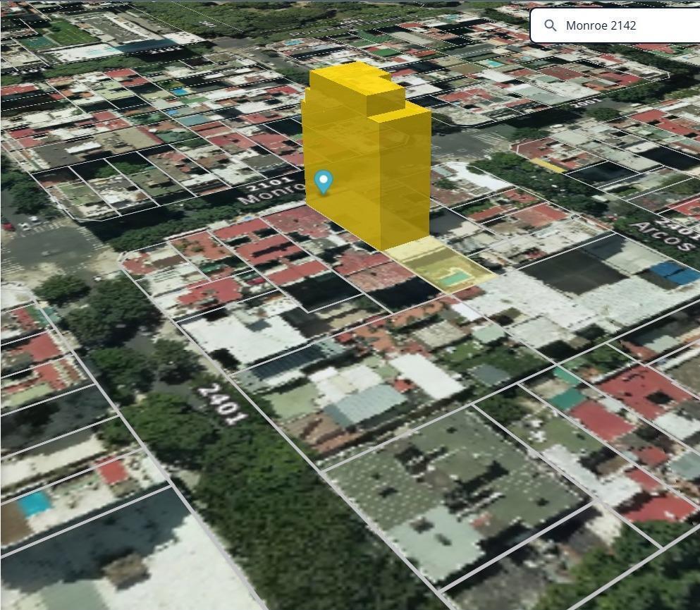Click the turquoise swimming pool inside highlighted lot

point(453,279)
